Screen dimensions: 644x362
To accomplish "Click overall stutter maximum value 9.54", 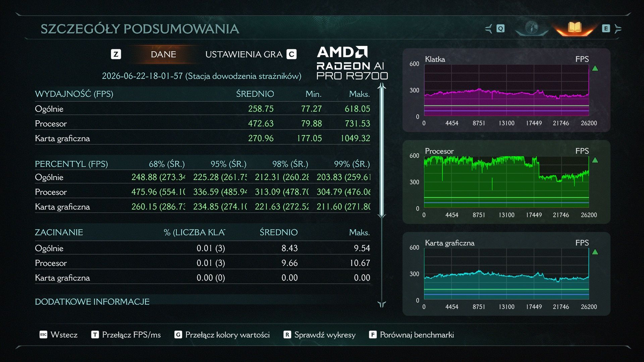I will point(362,248).
